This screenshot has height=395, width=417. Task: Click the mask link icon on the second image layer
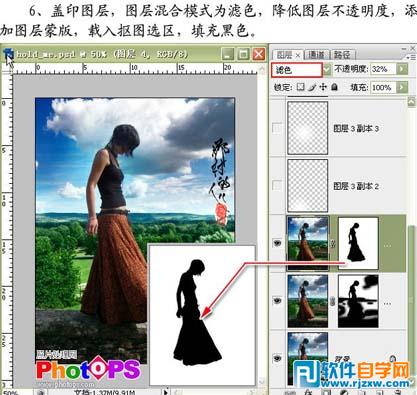click(x=333, y=302)
